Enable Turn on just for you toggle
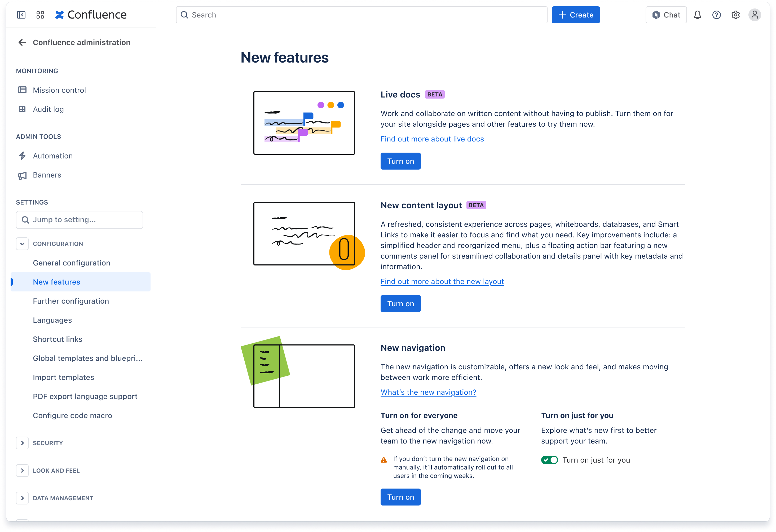The height and width of the screenshot is (532, 776). coord(549,460)
